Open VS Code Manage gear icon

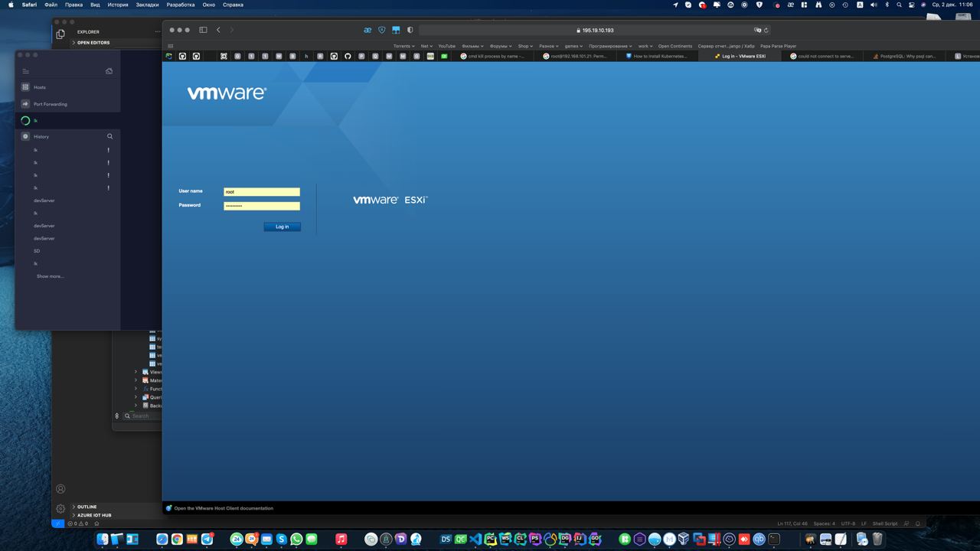coord(60,509)
